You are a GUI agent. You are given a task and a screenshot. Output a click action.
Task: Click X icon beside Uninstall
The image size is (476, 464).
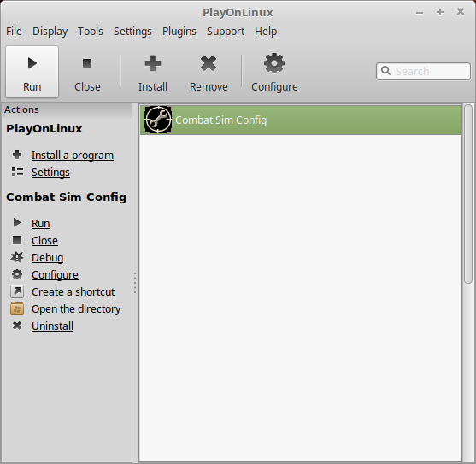click(x=17, y=326)
